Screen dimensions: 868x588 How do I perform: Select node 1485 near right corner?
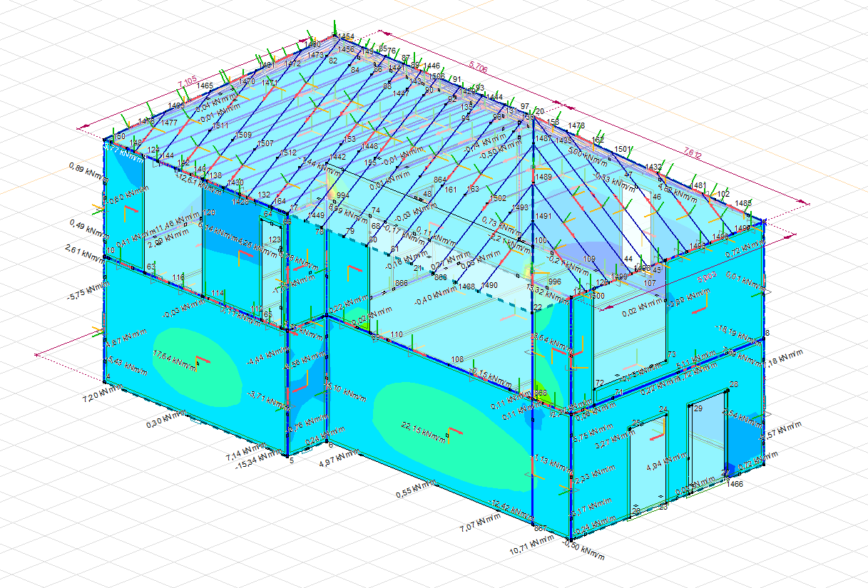[x=743, y=203]
